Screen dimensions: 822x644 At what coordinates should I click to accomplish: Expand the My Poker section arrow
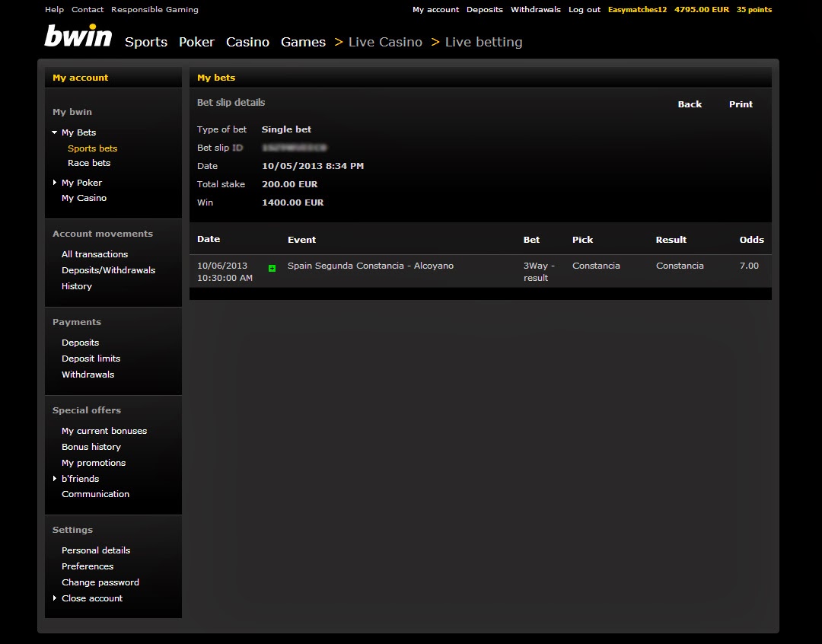click(55, 183)
